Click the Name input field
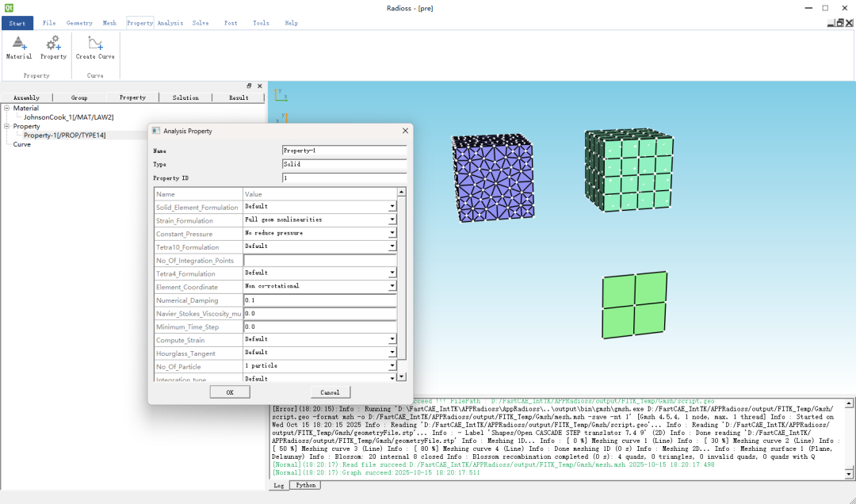This screenshot has width=856, height=504. 345,150
